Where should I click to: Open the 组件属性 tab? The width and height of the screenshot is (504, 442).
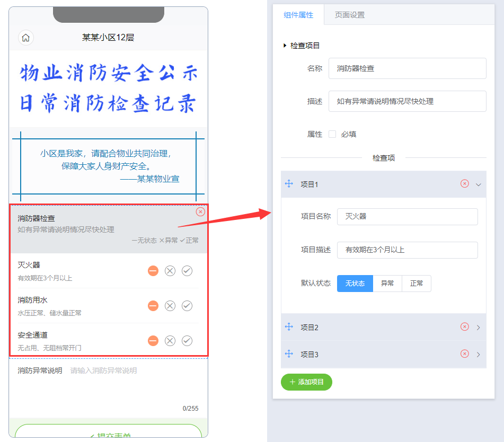tap(298, 15)
